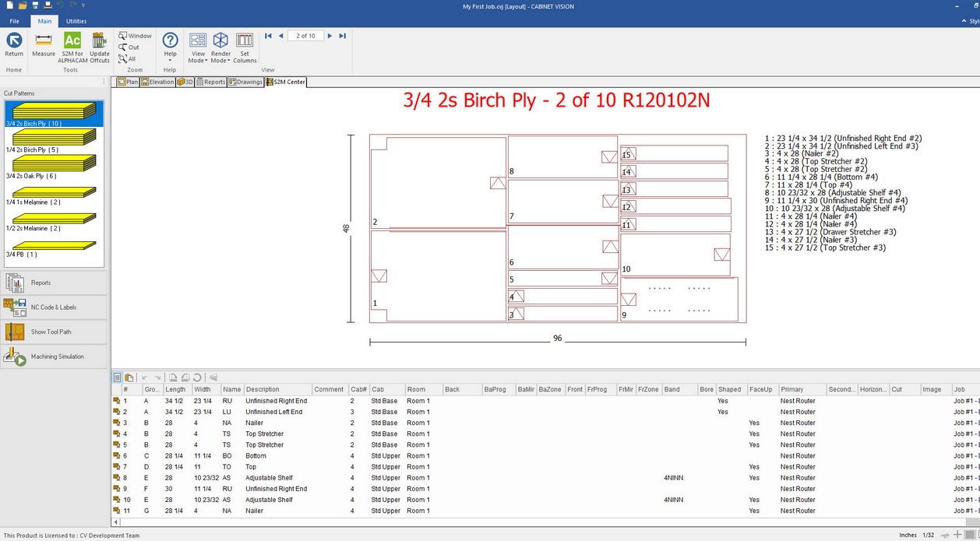Image resolution: width=980 pixels, height=541 pixels.
Task: Toggle crosshair cursor in status bar
Action: click(958, 535)
